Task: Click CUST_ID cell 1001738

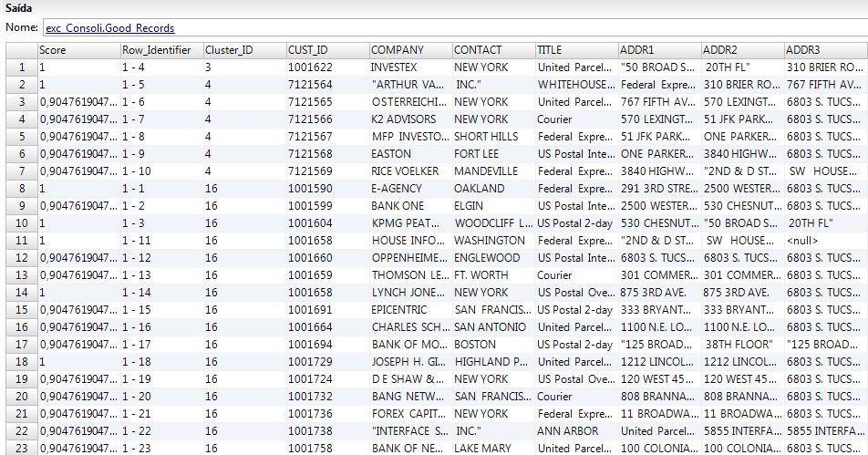Action: point(328,430)
